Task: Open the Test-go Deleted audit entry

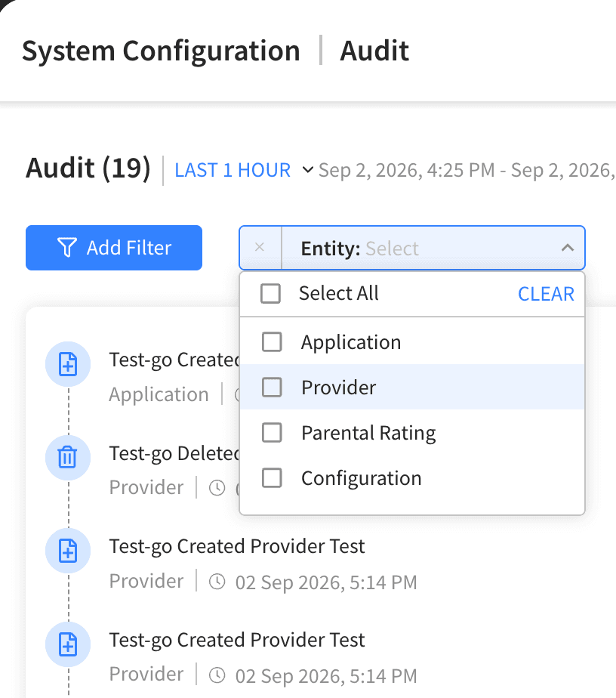Action: [174, 453]
